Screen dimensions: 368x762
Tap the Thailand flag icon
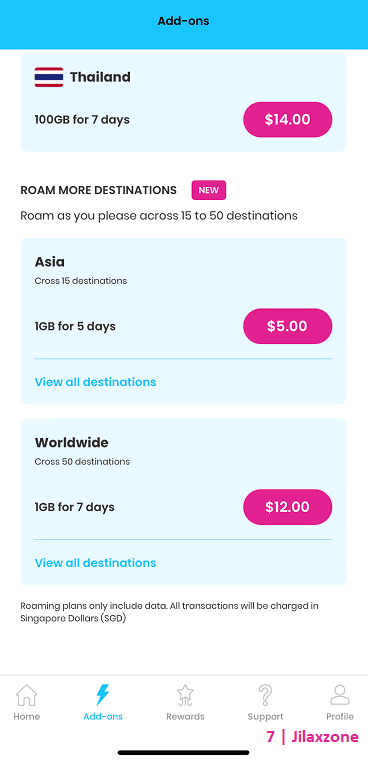click(49, 77)
